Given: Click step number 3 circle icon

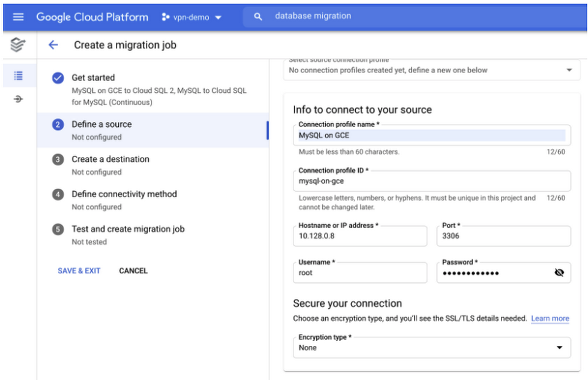Looking at the screenshot, I should [58, 159].
